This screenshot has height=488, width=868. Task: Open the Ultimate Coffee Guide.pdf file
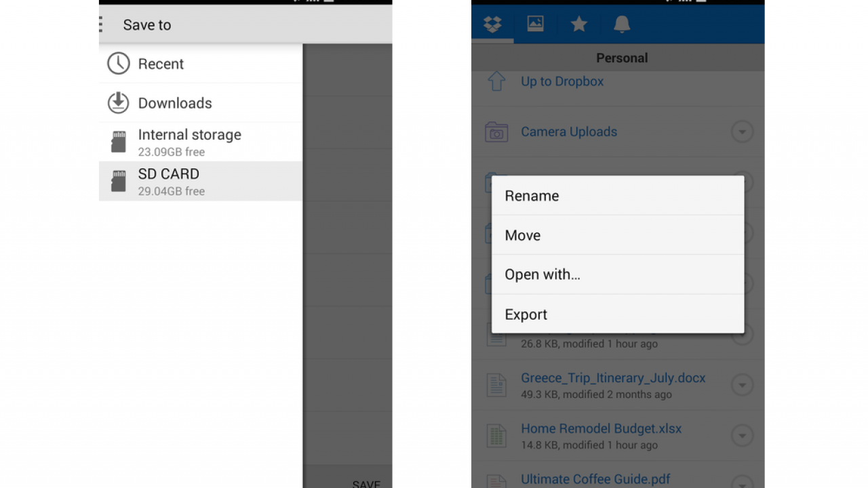[x=595, y=479]
